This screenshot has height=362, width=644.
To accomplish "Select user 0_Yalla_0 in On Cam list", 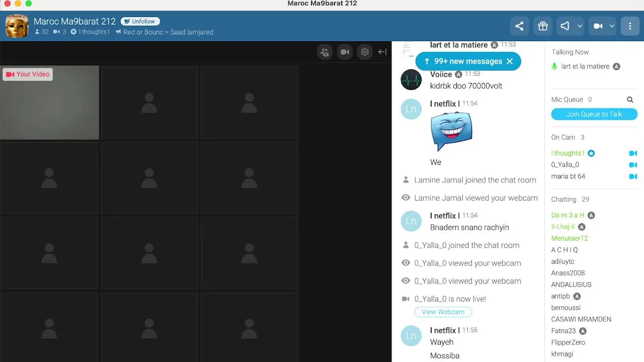I will pyautogui.click(x=565, y=165).
